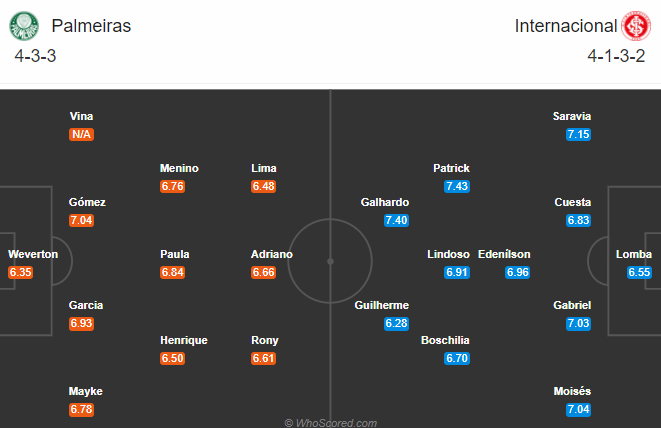Select player Boschilia in midfield
661x428 pixels.
445,340
